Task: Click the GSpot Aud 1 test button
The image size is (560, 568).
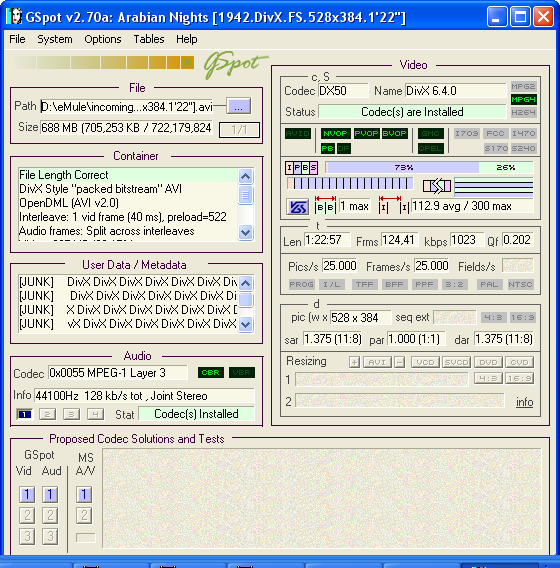Action: pyautogui.click(x=50, y=494)
